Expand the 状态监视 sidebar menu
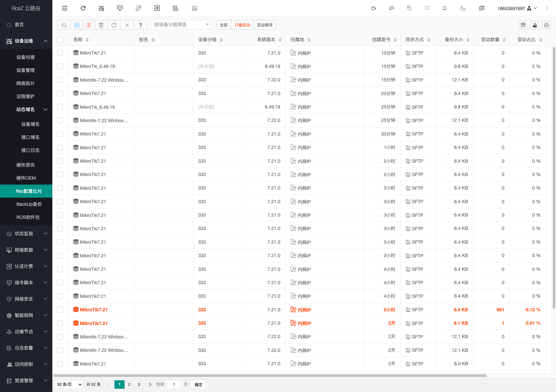 click(26, 234)
